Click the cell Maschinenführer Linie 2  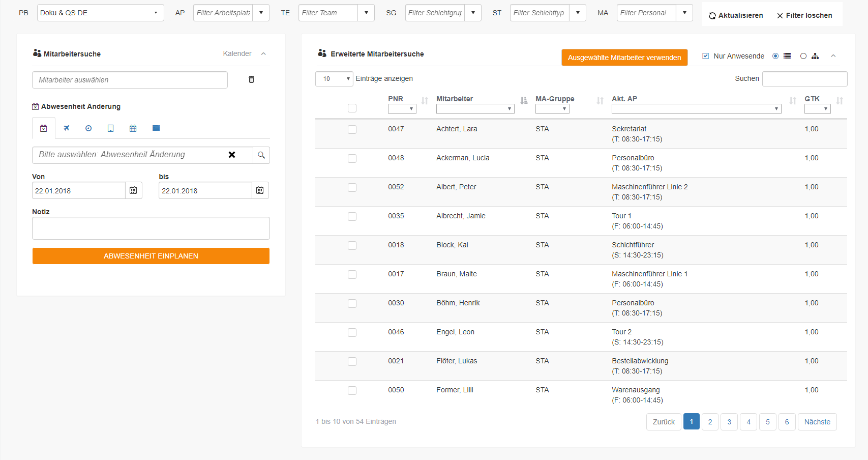[x=649, y=187]
